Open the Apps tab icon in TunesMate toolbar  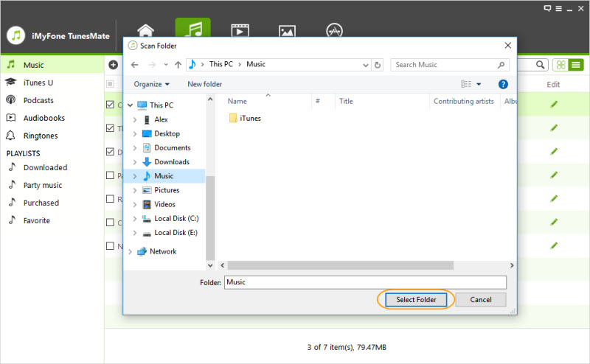pyautogui.click(x=334, y=30)
